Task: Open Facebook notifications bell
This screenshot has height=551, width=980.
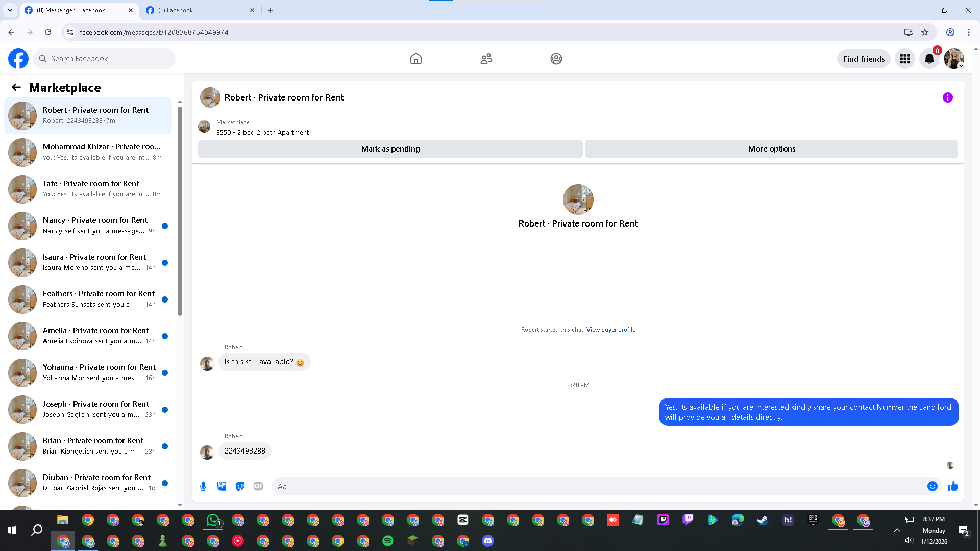Action: point(929,59)
